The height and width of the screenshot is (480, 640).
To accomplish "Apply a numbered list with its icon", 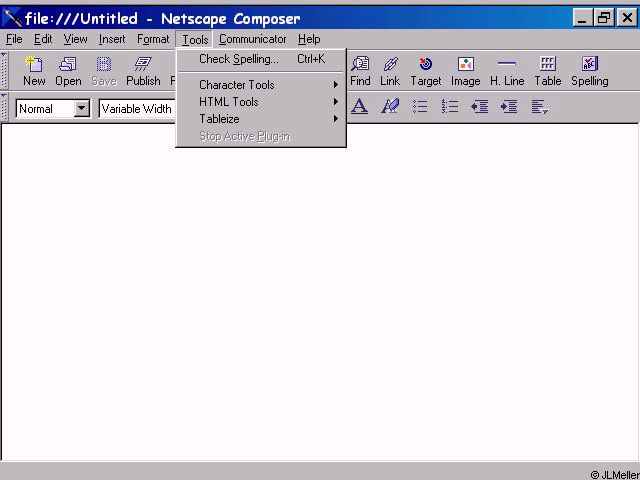I will (x=449, y=107).
